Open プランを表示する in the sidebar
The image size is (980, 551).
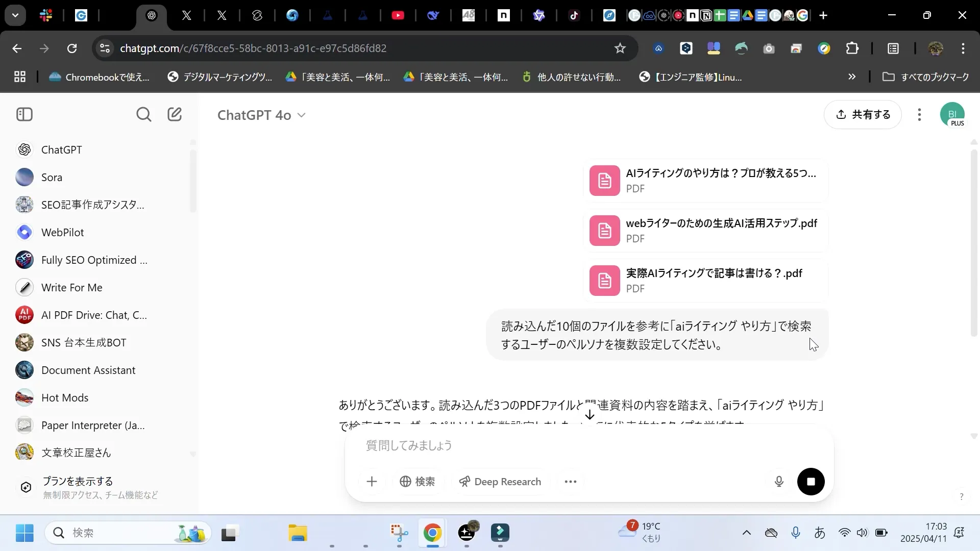point(78,480)
